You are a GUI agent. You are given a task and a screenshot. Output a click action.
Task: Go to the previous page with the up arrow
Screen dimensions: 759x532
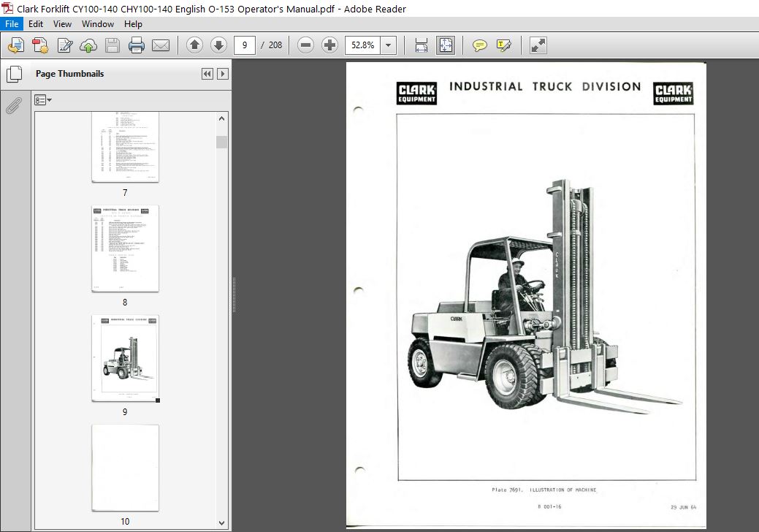[x=194, y=45]
